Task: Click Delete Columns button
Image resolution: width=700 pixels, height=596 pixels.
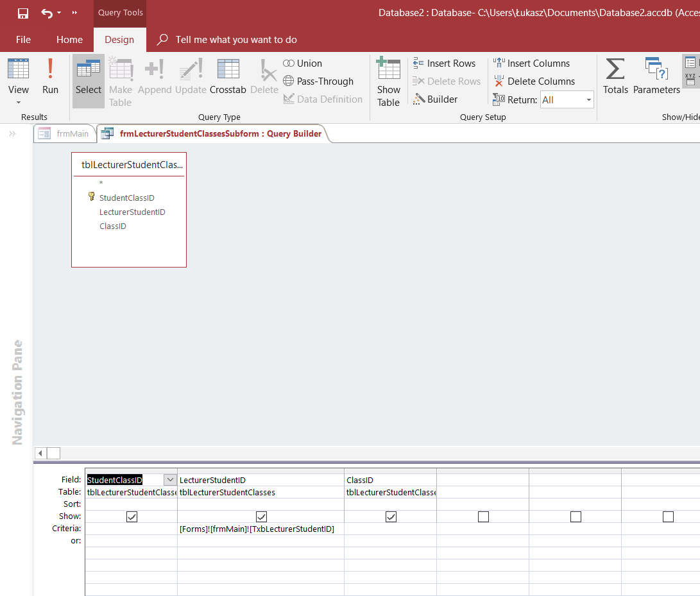Action: 534,81
